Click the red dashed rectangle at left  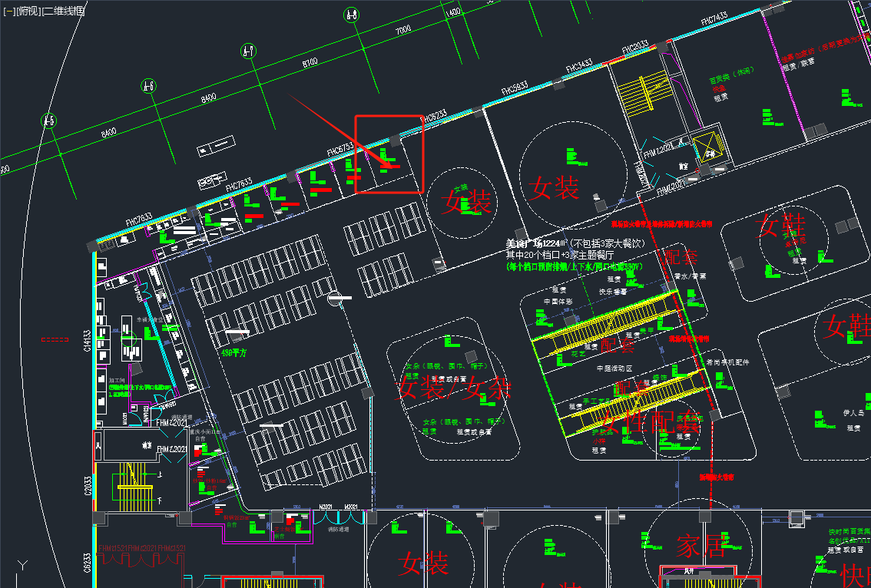[x=54, y=339]
